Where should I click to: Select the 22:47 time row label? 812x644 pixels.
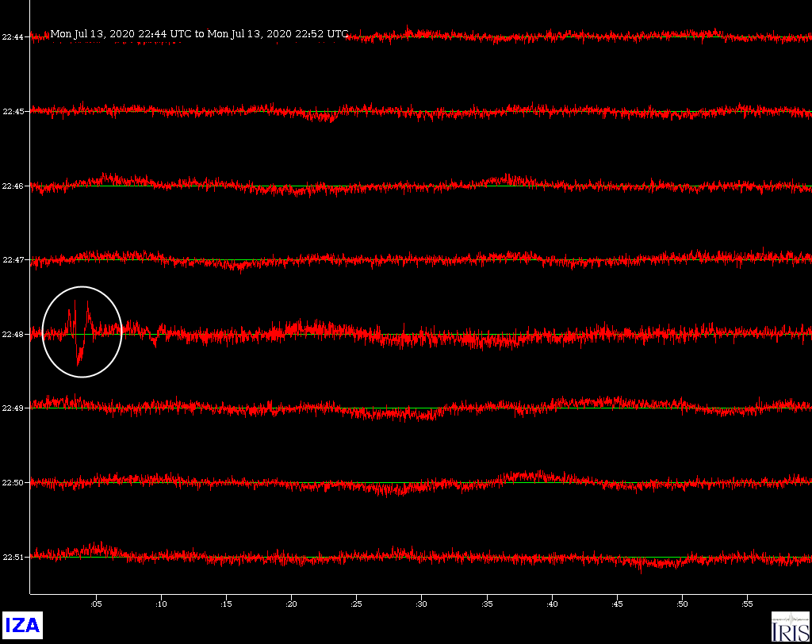click(14, 260)
